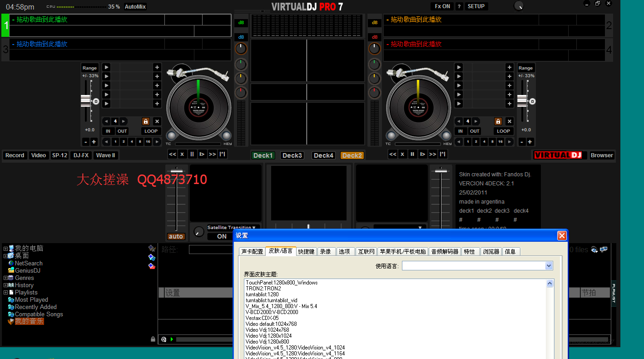Viewport: 644px width, 359px height.
Task: Click the blue-plus virtual folder icon in browser
Action: [x=152, y=257]
